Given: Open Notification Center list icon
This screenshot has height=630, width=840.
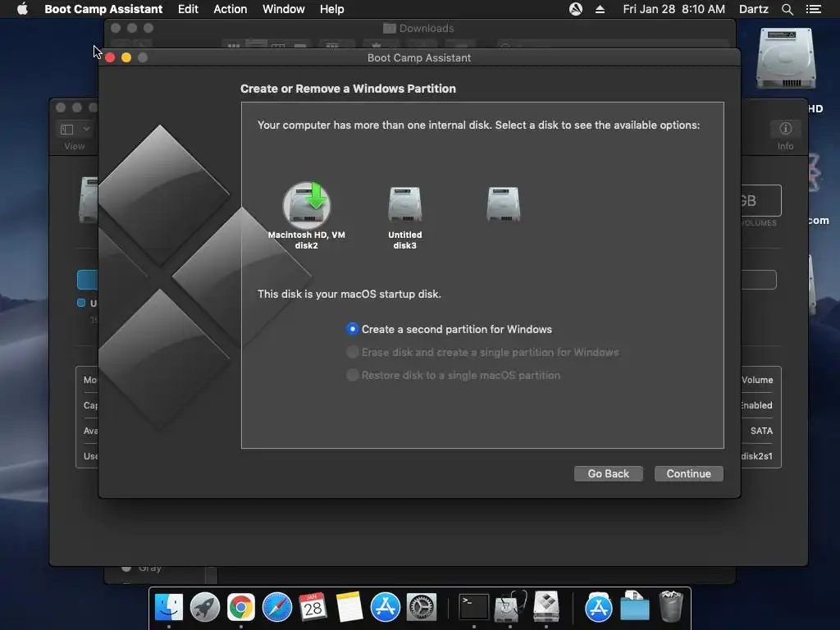Looking at the screenshot, I should (813, 9).
